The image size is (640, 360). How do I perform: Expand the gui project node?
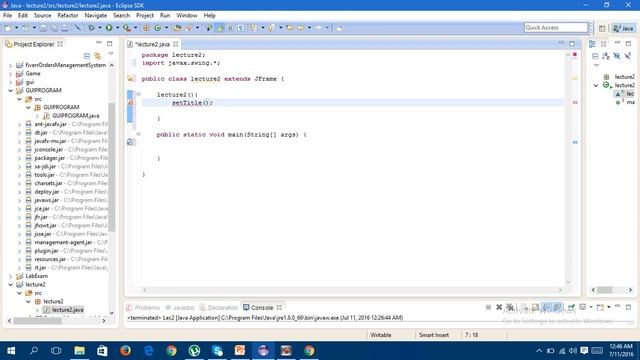11,82
